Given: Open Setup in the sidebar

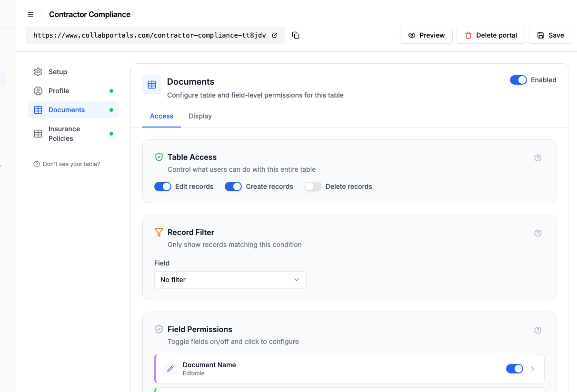Looking at the screenshot, I should [73, 72].
